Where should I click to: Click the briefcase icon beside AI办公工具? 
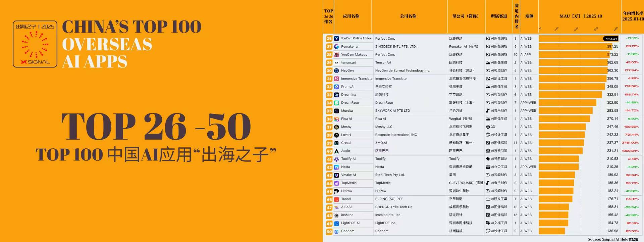click(488, 167)
